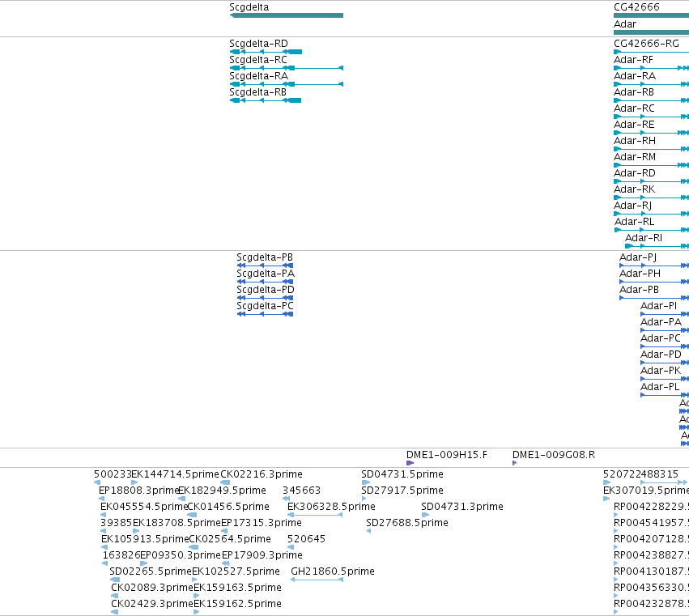Viewport: 689px width, 616px height.
Task: Click the Adar-RJ transcript
Action: pos(633,206)
